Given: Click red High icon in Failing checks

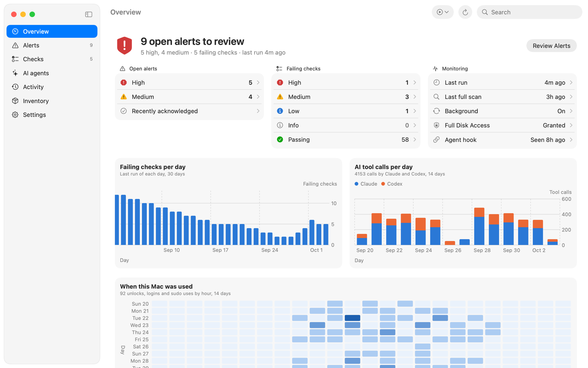Looking at the screenshot, I should coord(280,82).
